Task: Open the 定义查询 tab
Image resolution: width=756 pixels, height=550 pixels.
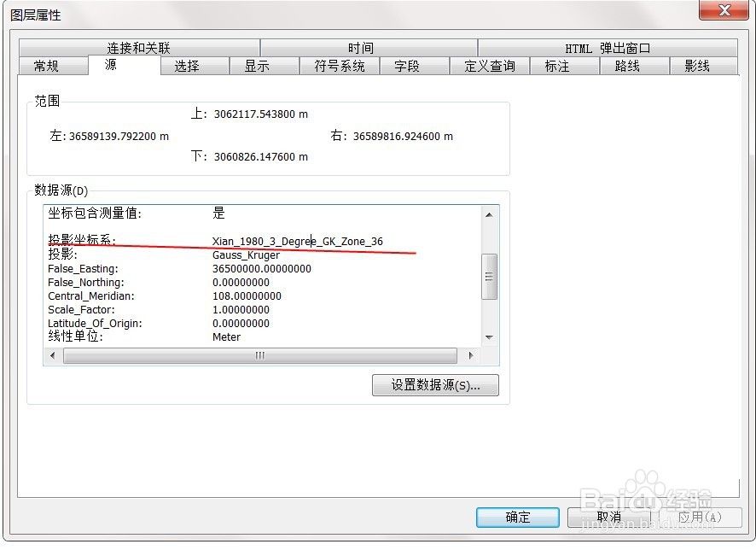Action: pyautogui.click(x=489, y=65)
